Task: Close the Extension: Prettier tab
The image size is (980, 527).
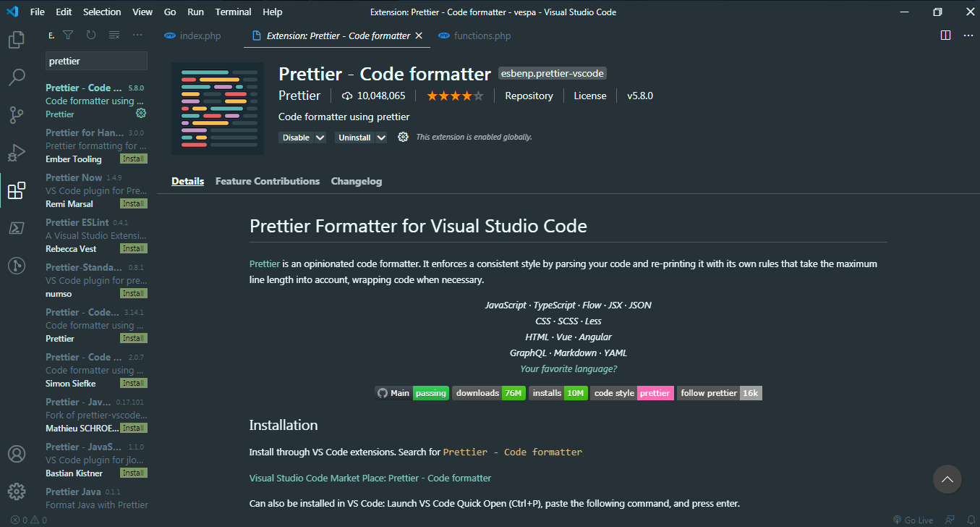Action: click(419, 35)
